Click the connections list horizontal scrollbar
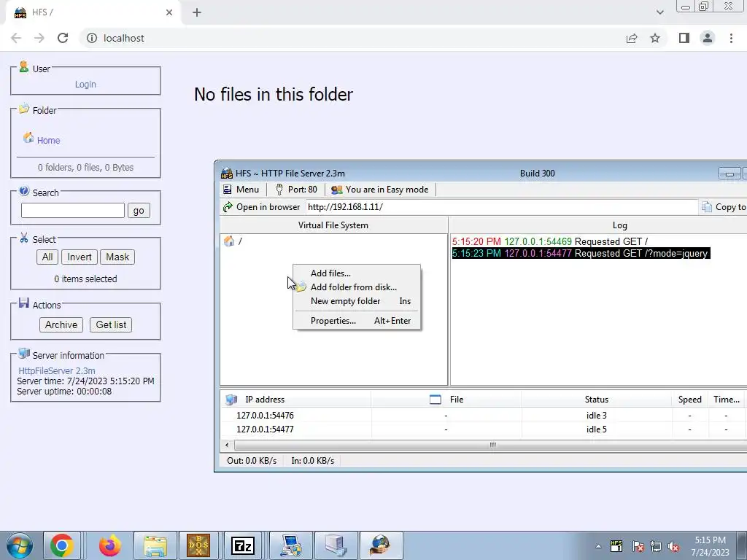The image size is (747, 560). 491,446
